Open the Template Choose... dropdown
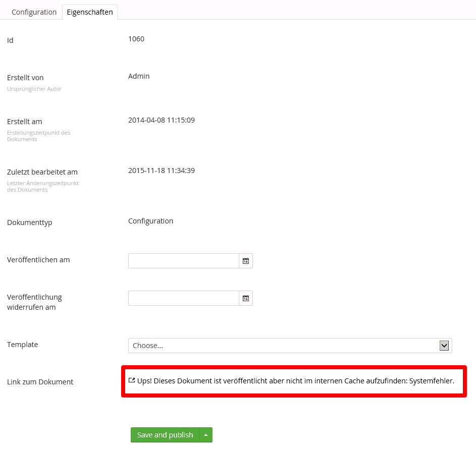 [290, 346]
